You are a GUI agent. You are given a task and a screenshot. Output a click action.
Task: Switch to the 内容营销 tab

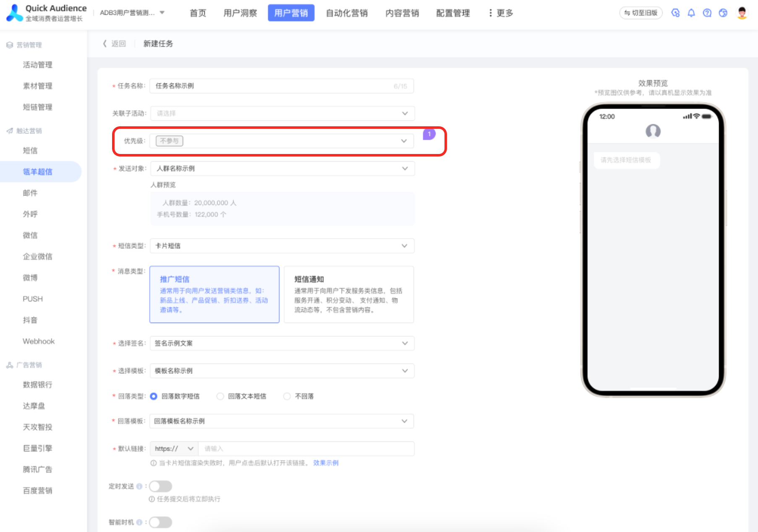403,13
